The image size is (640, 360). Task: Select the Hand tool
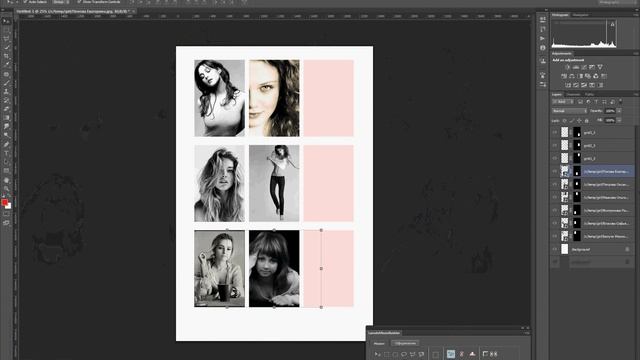pos(6,180)
